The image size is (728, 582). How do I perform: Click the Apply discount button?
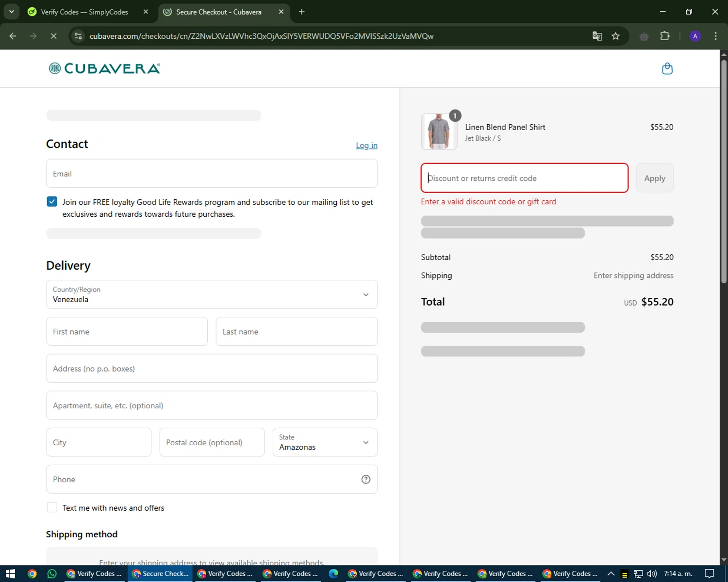[x=655, y=178]
